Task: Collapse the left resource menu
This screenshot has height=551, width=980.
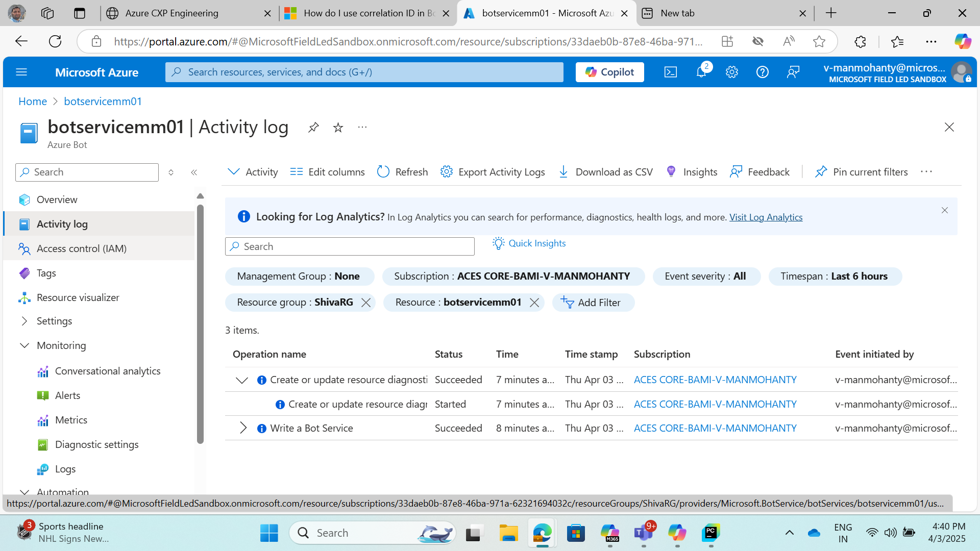Action: pyautogui.click(x=194, y=172)
